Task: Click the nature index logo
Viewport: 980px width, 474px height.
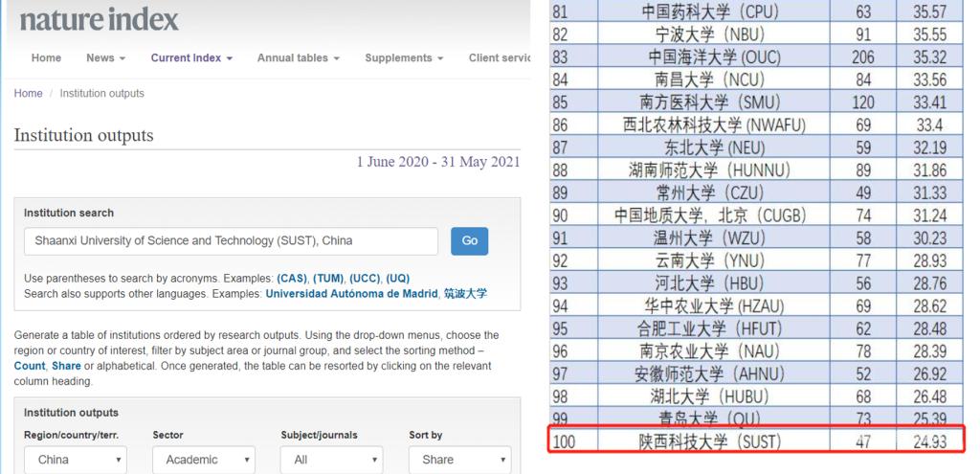Action: [x=99, y=18]
